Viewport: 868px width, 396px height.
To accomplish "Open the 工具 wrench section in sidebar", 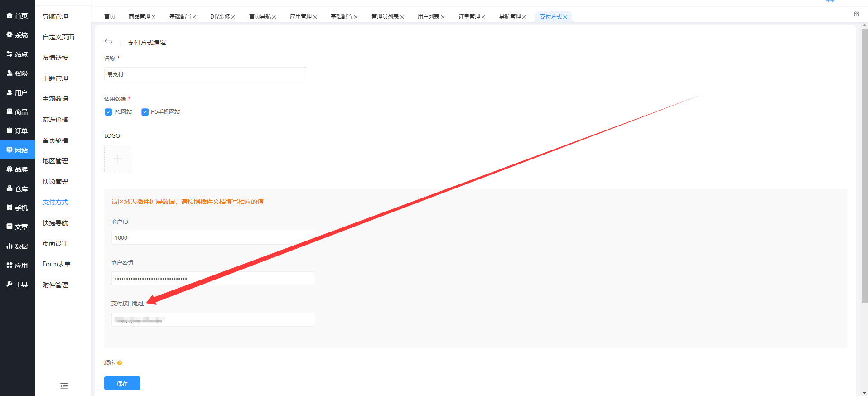I will click(x=17, y=285).
